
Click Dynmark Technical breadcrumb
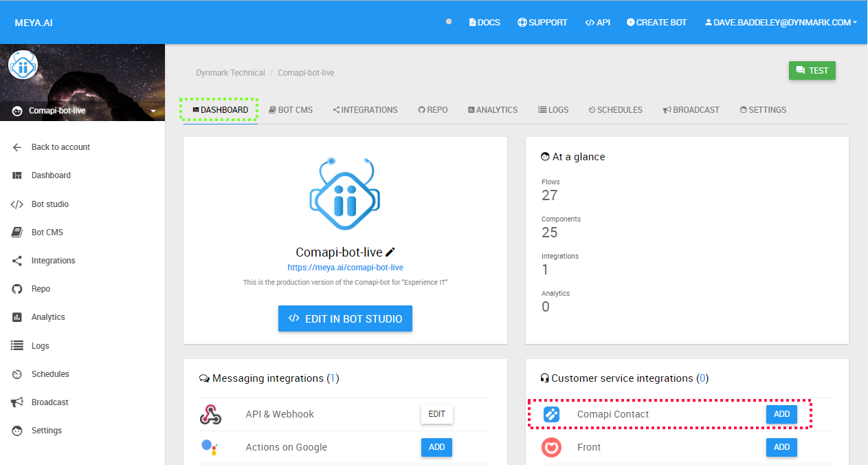(x=230, y=73)
